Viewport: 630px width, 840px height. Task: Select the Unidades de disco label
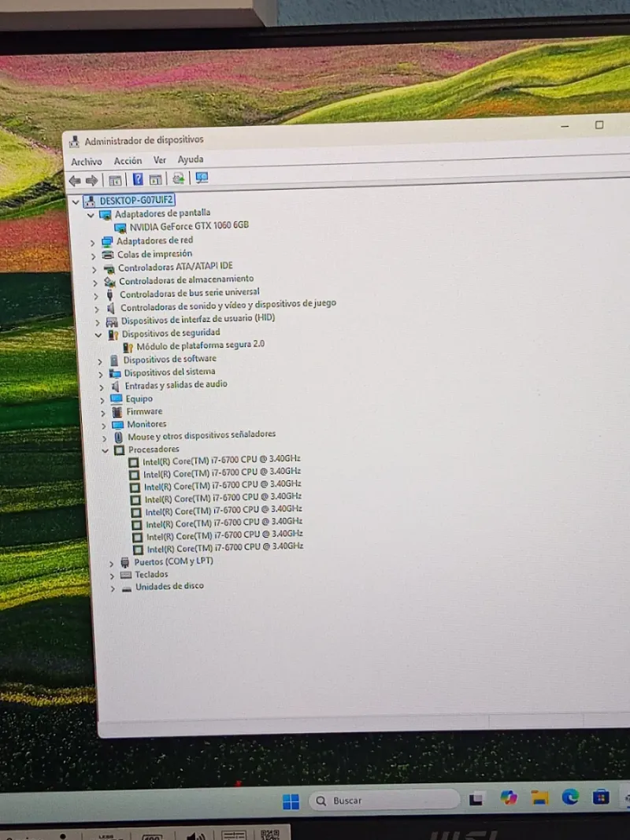tap(169, 587)
